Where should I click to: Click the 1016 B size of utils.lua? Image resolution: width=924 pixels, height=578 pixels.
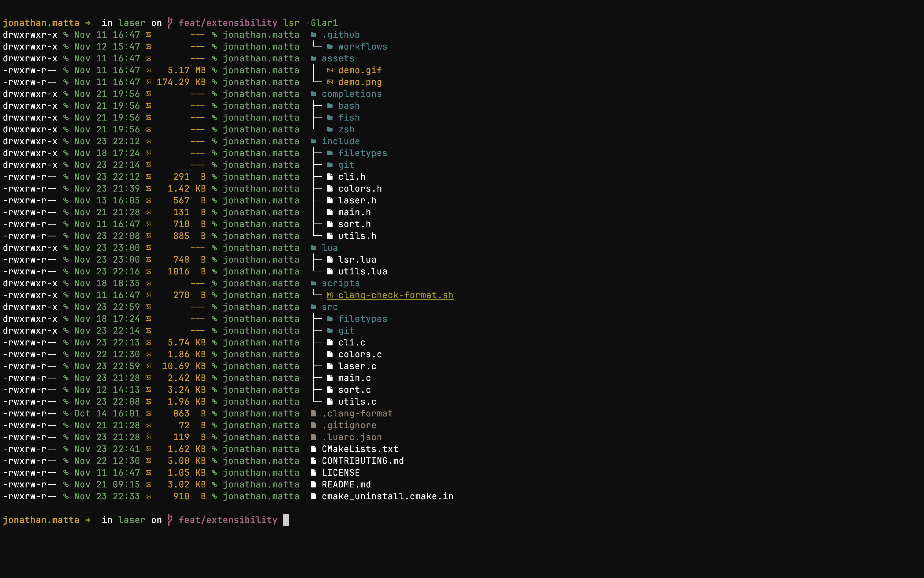[x=187, y=271]
